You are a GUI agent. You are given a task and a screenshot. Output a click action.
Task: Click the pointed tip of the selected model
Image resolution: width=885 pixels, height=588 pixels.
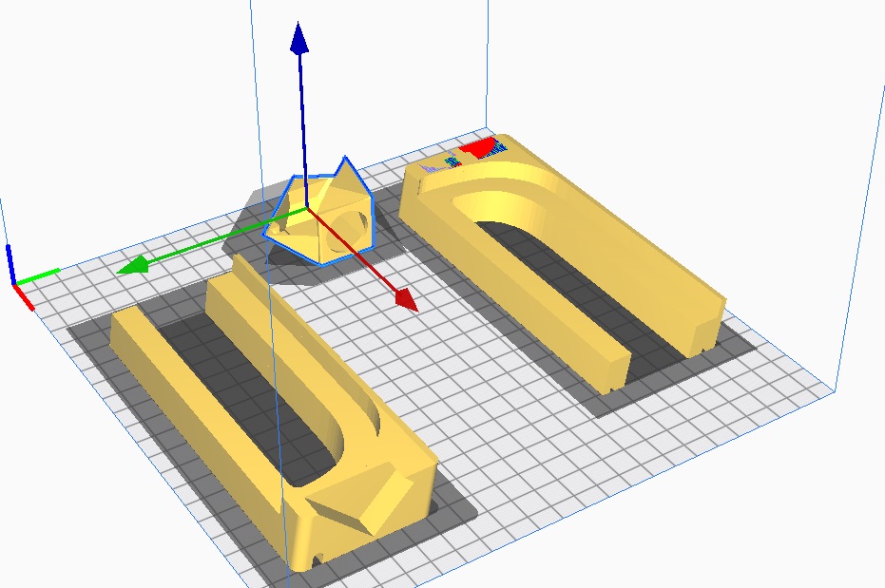click(346, 163)
